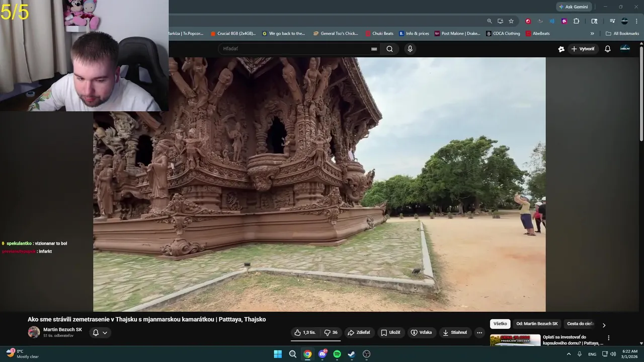This screenshot has height=362, width=644.
Task: Click the Zdieľať share button
Action: [x=359, y=332]
